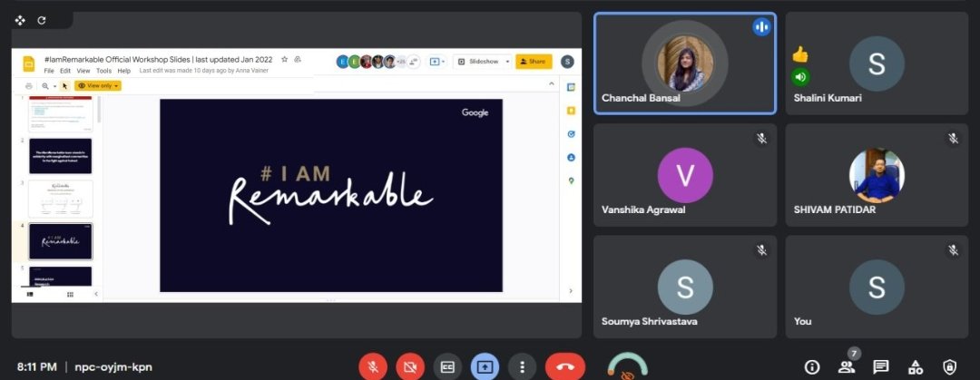Star the #IamRemarkable presentation
This screenshot has height=380, width=980.
284,59
